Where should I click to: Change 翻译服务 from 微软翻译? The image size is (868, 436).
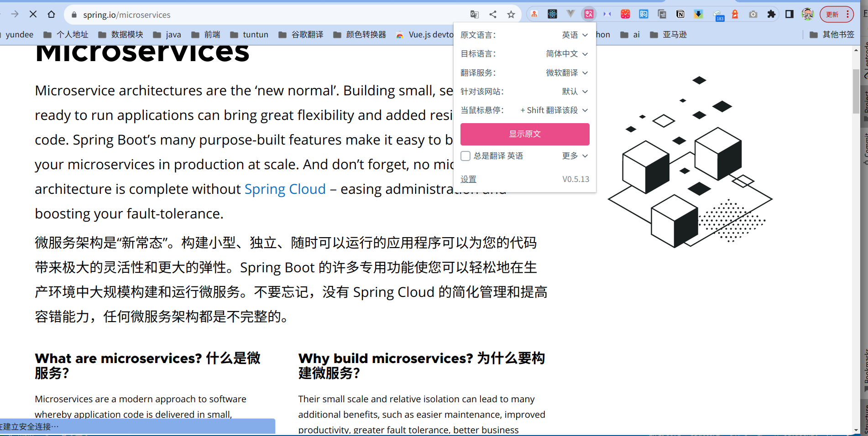(567, 73)
